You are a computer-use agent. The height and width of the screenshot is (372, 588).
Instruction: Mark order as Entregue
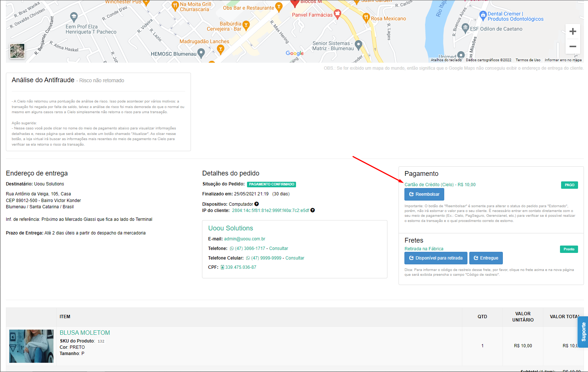coord(486,258)
